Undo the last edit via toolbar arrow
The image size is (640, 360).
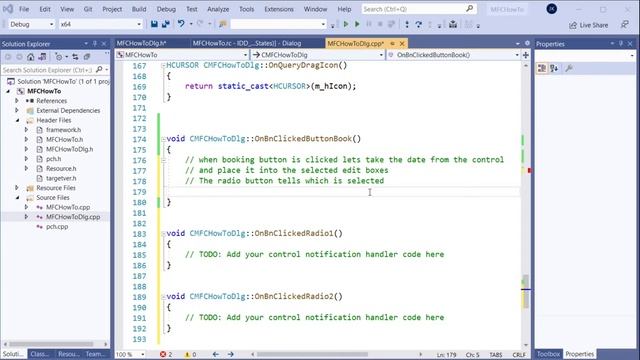click(181, 24)
